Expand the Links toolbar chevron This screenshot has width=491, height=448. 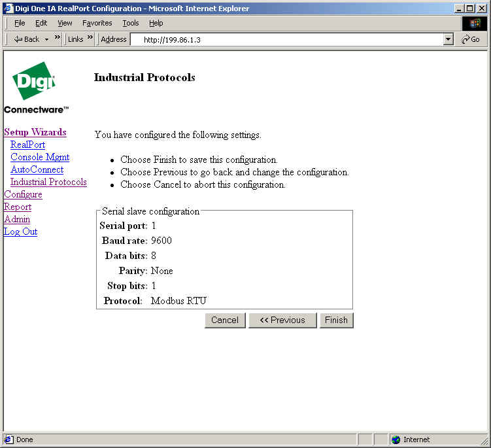tap(90, 38)
